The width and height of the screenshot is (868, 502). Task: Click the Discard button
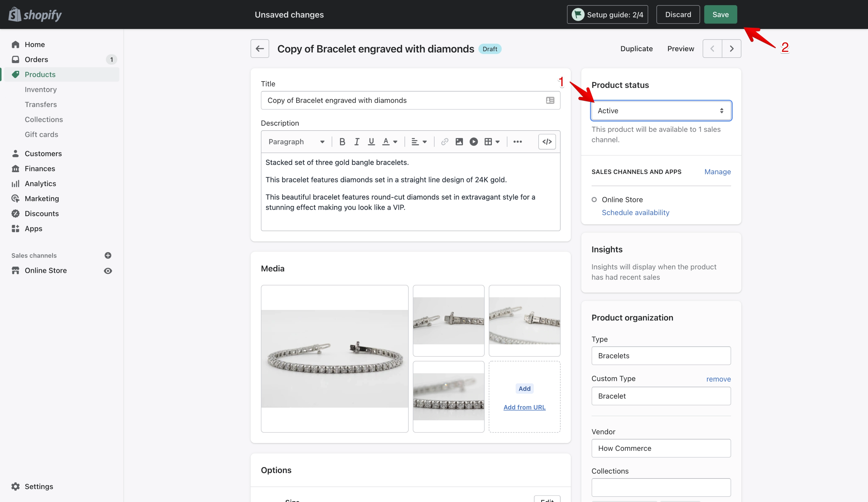[x=678, y=14]
